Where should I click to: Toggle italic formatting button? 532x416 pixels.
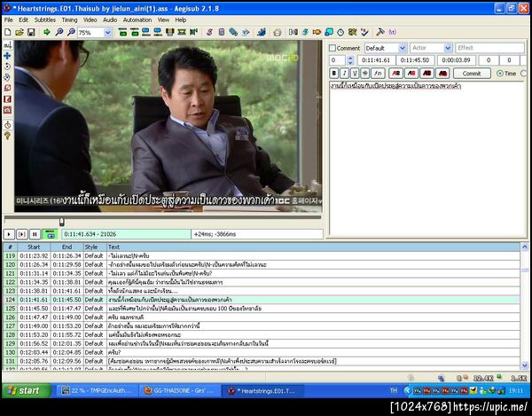[344, 74]
